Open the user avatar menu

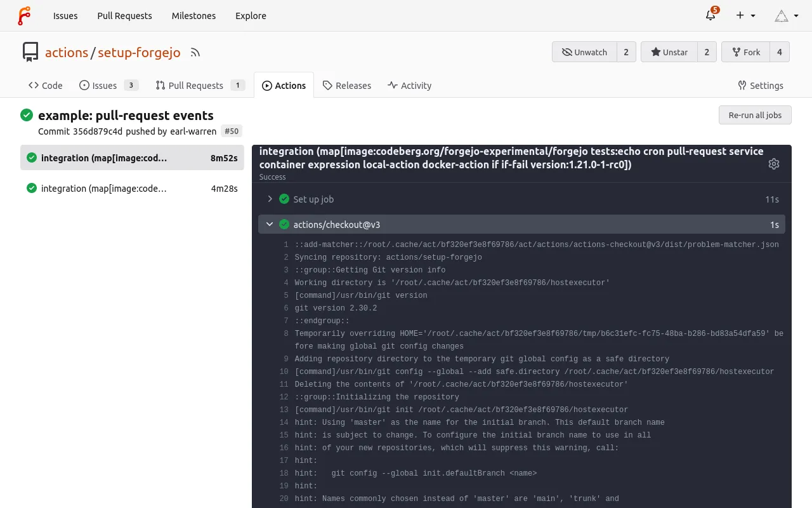tap(786, 16)
